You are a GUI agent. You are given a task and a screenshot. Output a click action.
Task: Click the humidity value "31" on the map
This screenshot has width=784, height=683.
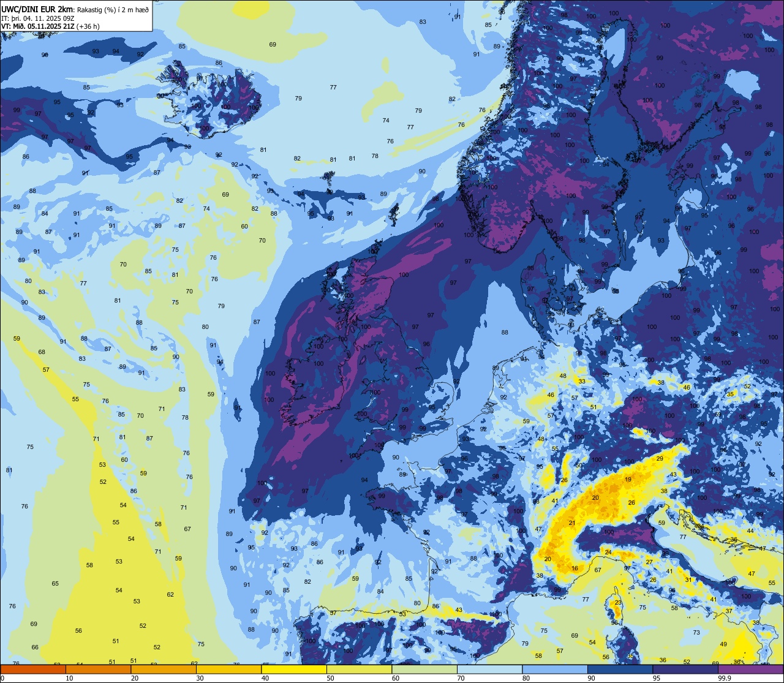[x=688, y=580]
